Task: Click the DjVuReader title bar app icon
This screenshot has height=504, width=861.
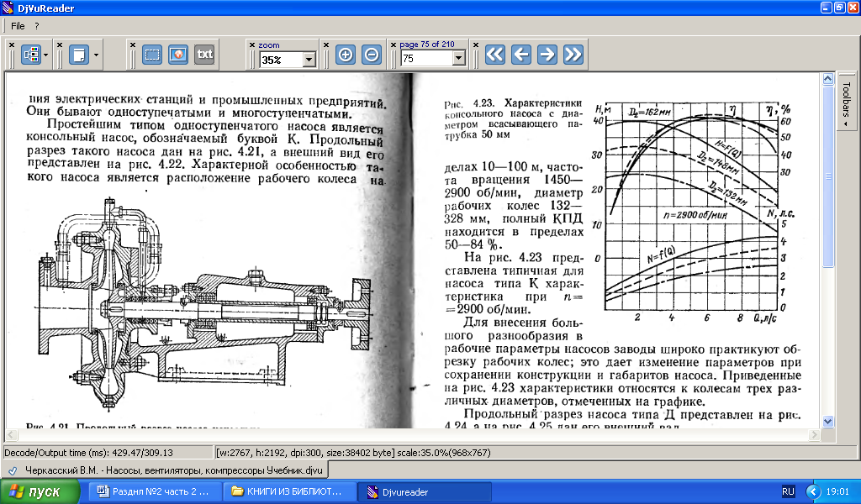Action: [x=8, y=8]
